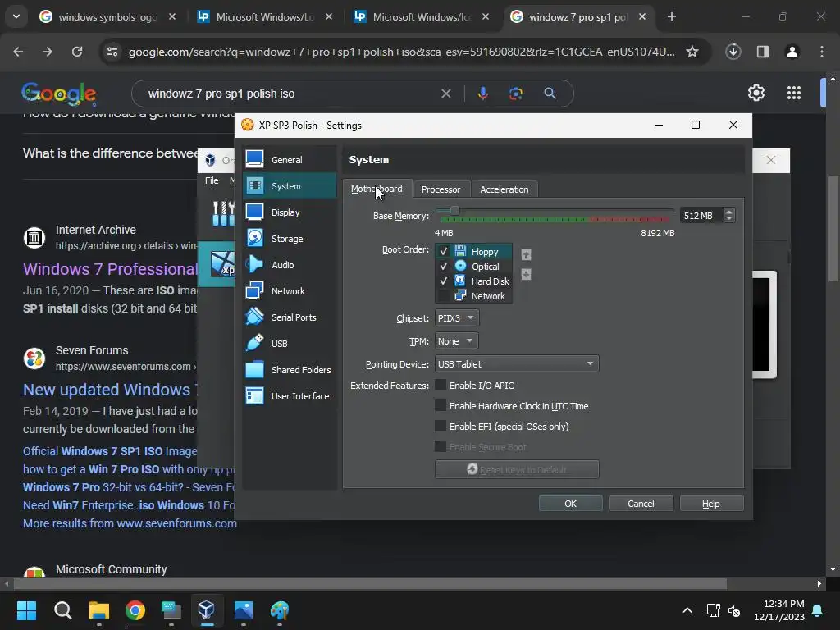Open General settings category

(x=290, y=160)
